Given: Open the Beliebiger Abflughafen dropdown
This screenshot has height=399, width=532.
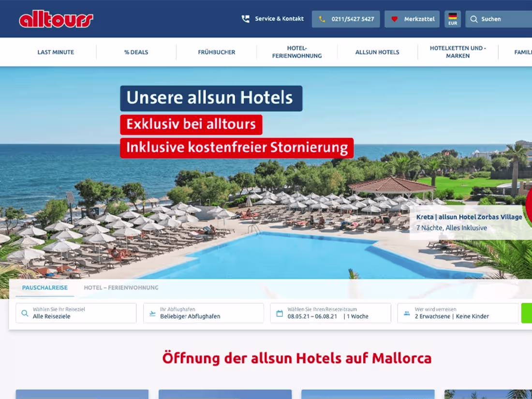Looking at the screenshot, I should point(203,313).
